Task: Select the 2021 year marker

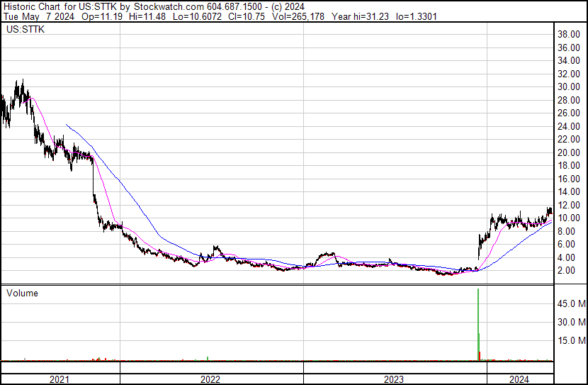Action: pos(59,379)
